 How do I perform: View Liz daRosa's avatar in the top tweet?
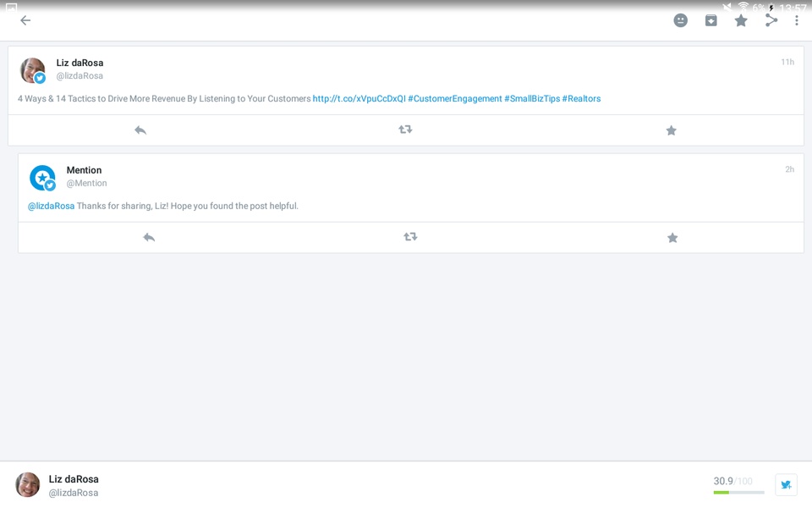[33, 70]
